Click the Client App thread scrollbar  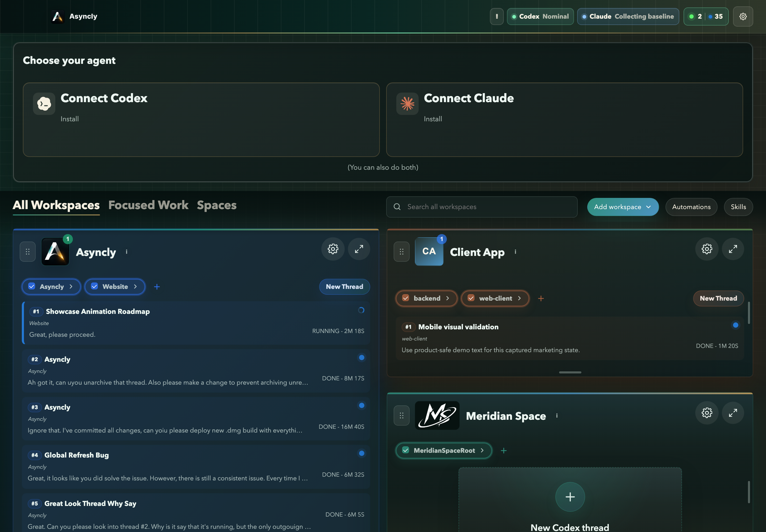749,313
